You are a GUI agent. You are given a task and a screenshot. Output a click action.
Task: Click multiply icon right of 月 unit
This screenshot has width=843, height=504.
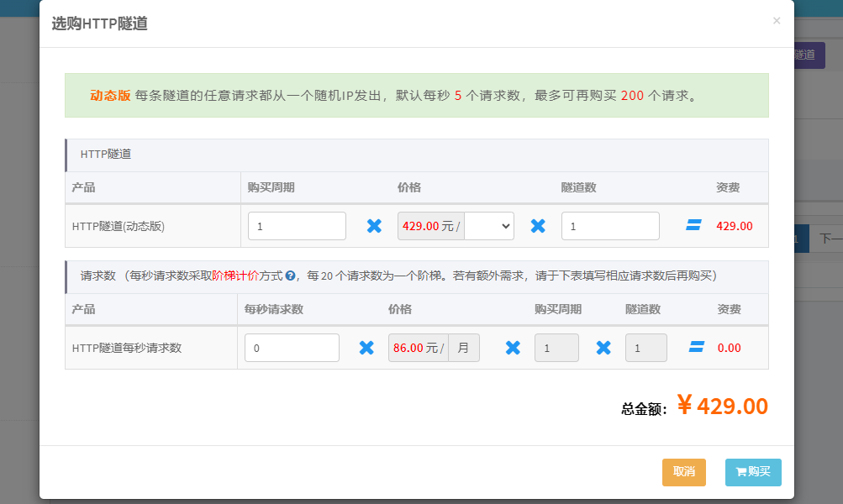pos(513,348)
